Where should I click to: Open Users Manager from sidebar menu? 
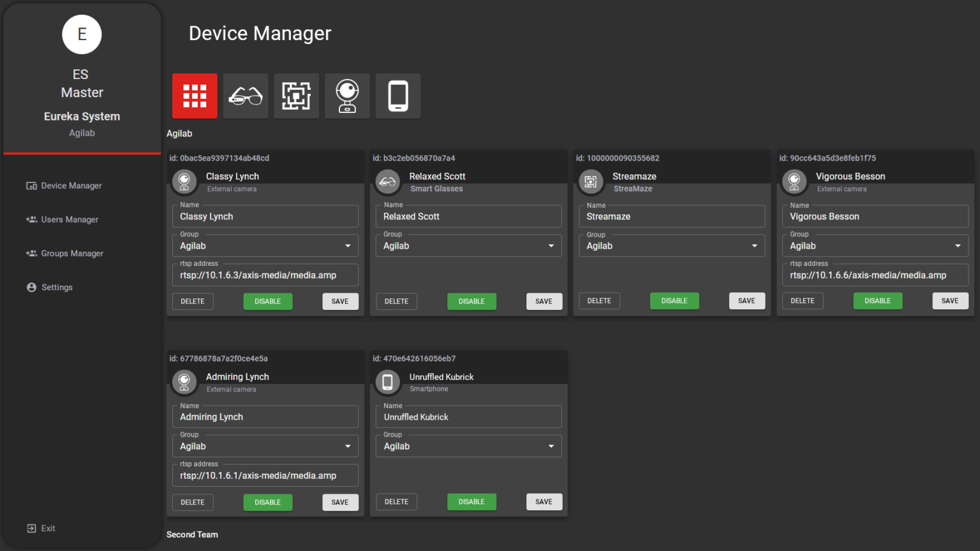(62, 219)
